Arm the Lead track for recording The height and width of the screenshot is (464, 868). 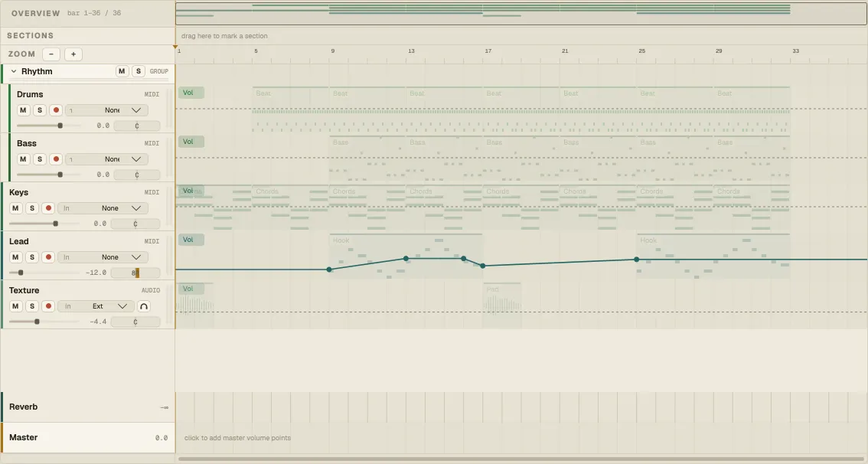pyautogui.click(x=48, y=257)
